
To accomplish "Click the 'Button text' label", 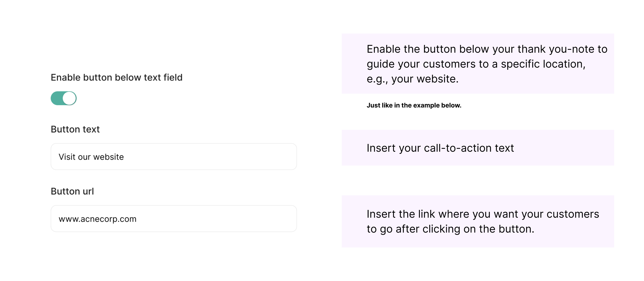I will (x=75, y=129).
